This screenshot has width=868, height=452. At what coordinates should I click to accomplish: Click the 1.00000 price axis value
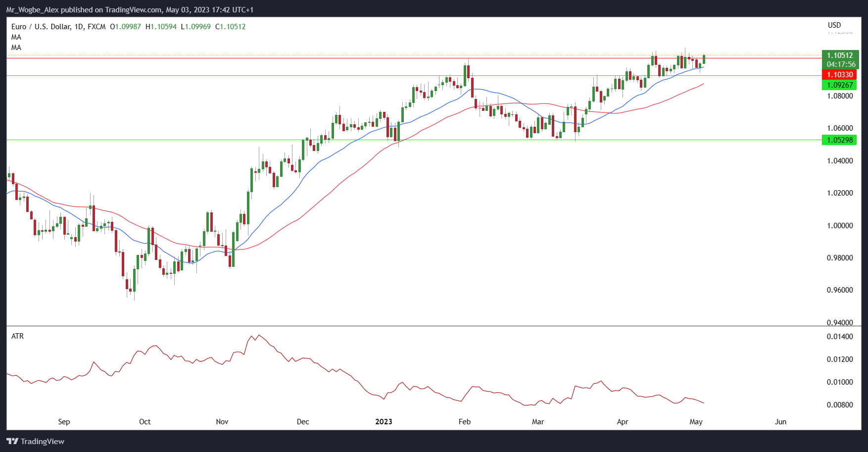click(840, 226)
